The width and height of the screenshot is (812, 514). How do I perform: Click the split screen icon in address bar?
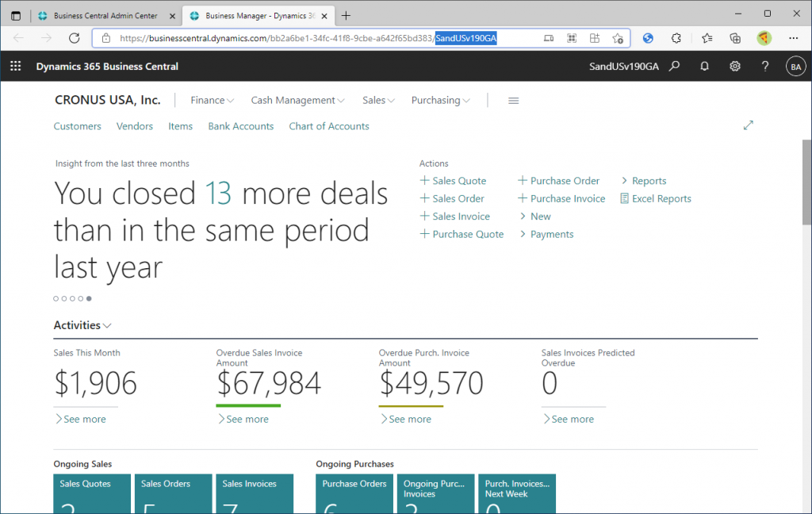tap(549, 38)
